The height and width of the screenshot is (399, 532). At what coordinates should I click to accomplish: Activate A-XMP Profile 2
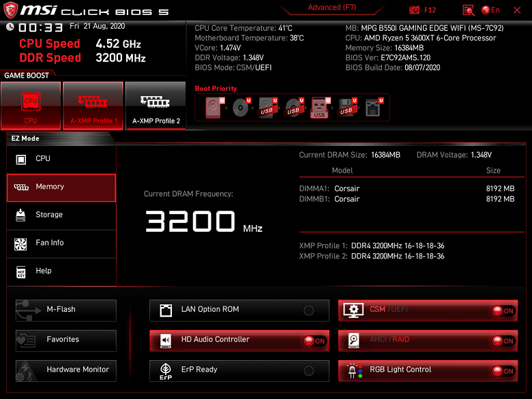[x=156, y=106]
